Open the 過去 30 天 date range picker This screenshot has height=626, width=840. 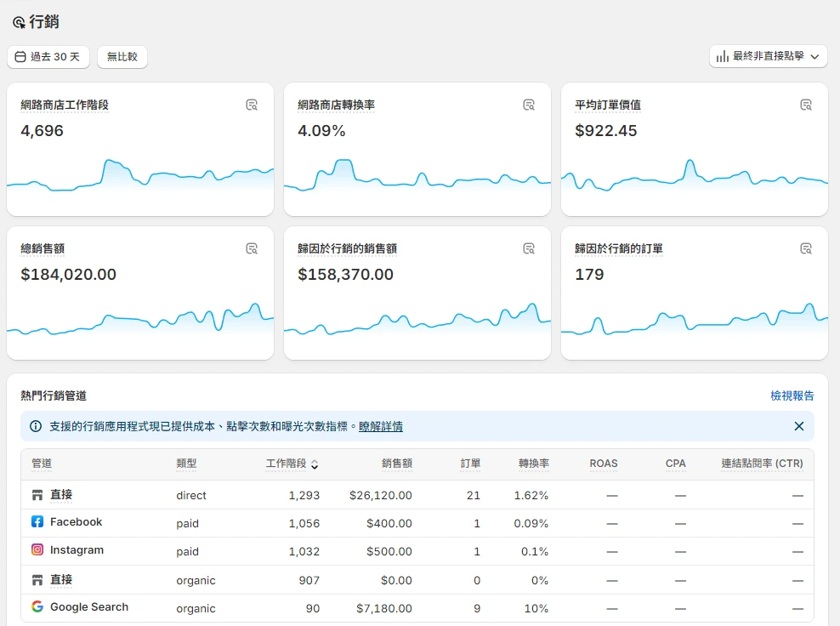(x=48, y=57)
